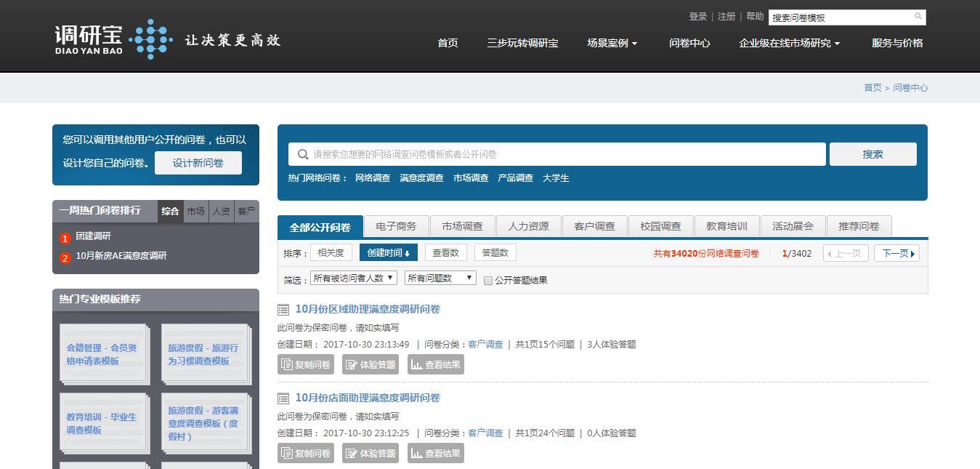980x469 pixels.
Task: Click the 复制问卷 copy icon for 10月份区域助理满意度调研问卷
Action: 286,364
